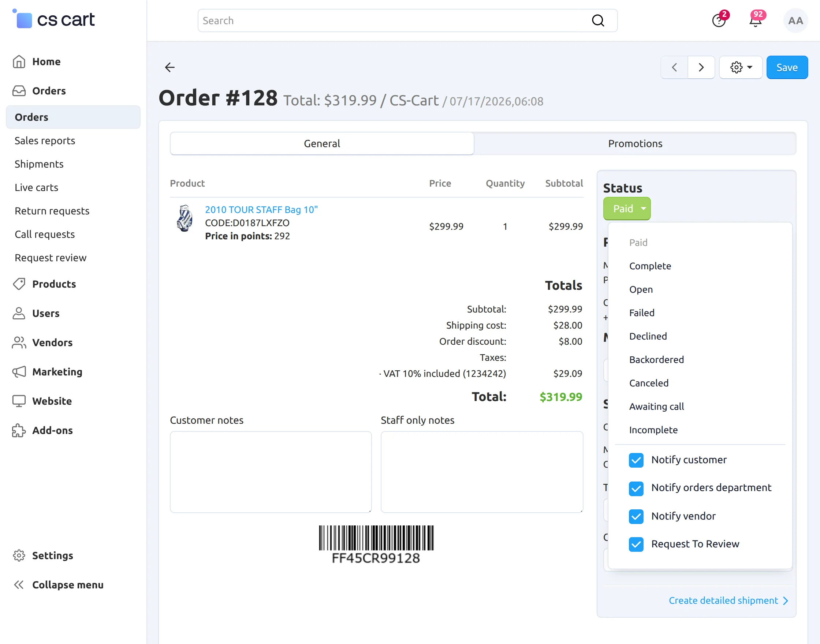Image resolution: width=820 pixels, height=644 pixels.
Task: Switch to the Promotions tab
Action: [635, 143]
